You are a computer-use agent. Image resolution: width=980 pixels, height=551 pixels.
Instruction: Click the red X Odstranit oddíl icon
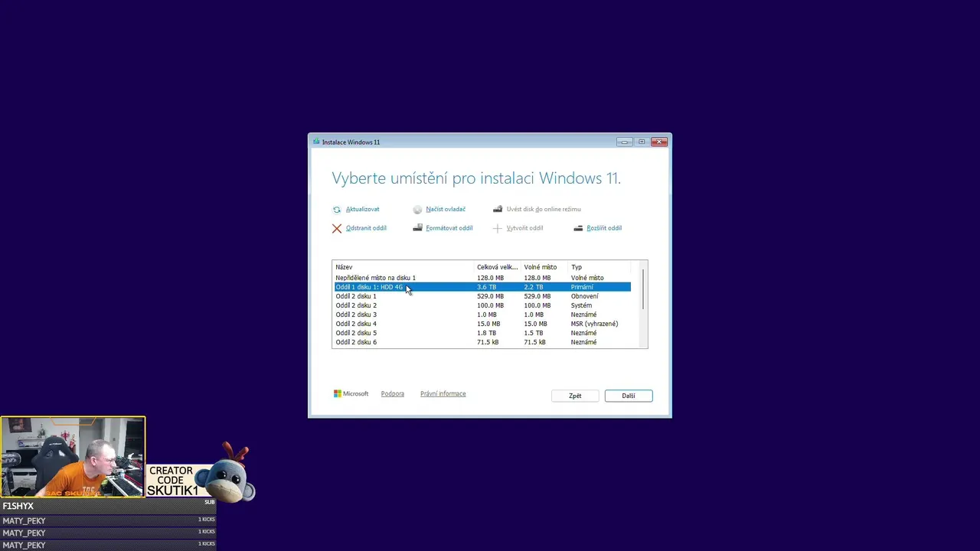click(x=337, y=228)
